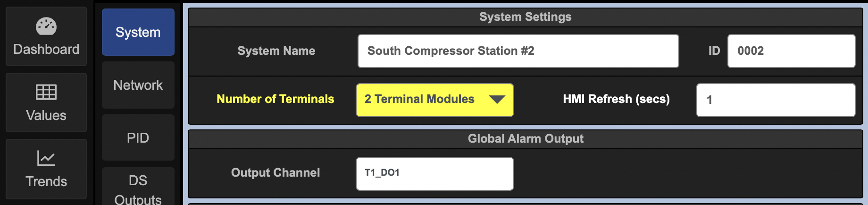Click the Output Channel T1_DO1 field
This screenshot has height=205, width=868.
tap(434, 173)
